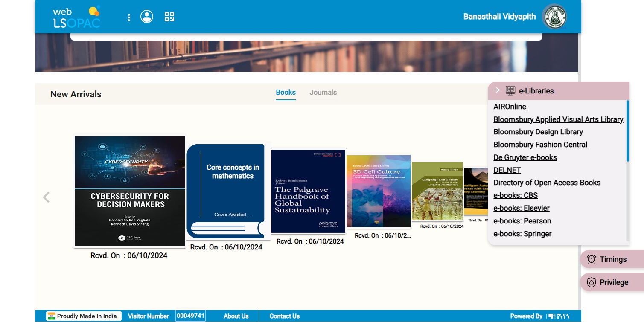Click Proudly Made In India badge
This screenshot has width=644, height=322.
point(84,316)
